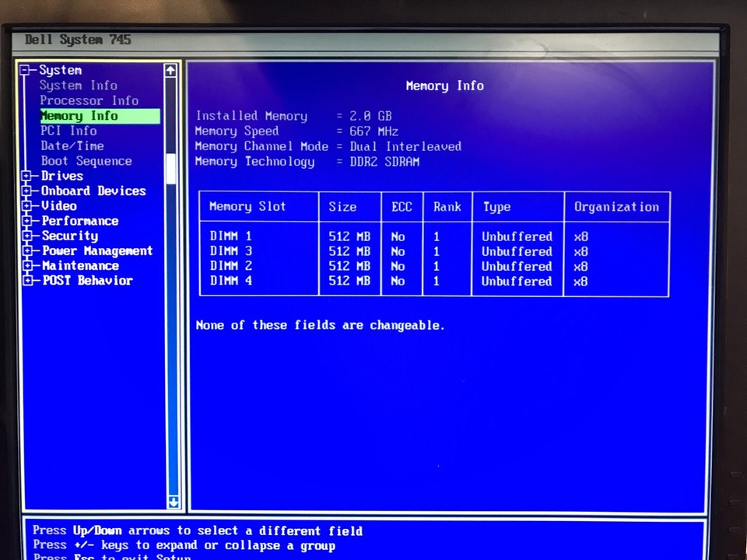Click the scrollbar down arrow

(x=173, y=502)
